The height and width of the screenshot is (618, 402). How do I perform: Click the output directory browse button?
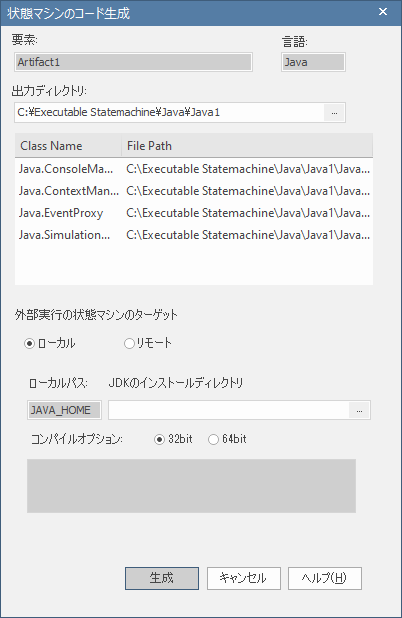pos(334,113)
